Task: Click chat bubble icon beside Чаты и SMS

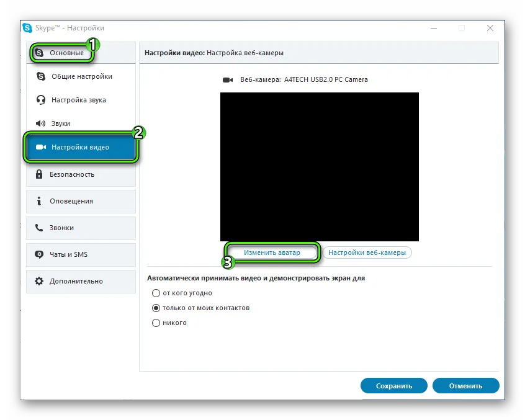Action: [x=39, y=254]
